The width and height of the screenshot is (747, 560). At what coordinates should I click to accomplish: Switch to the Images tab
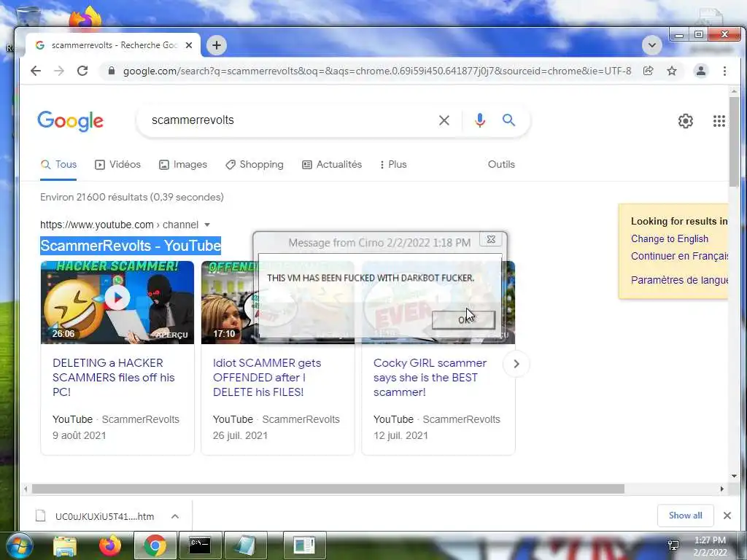pyautogui.click(x=183, y=164)
